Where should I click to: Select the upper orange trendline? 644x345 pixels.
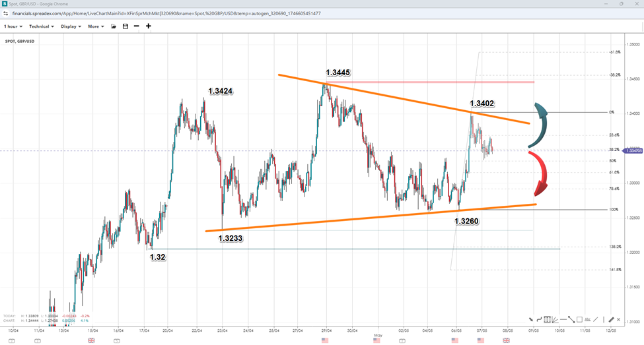pos(396,99)
